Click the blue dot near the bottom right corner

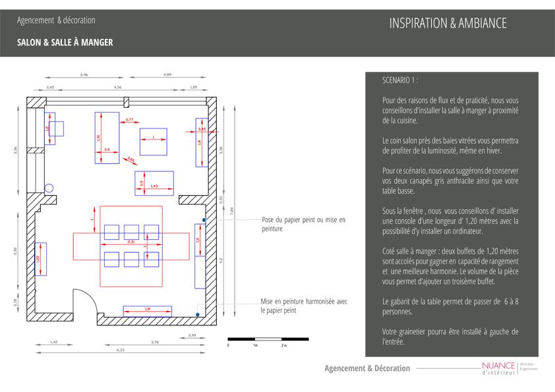tap(197, 315)
